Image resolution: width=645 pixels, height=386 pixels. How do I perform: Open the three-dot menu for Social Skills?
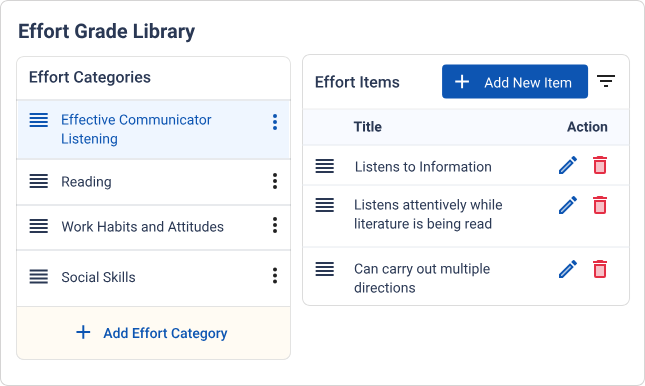coord(275,276)
